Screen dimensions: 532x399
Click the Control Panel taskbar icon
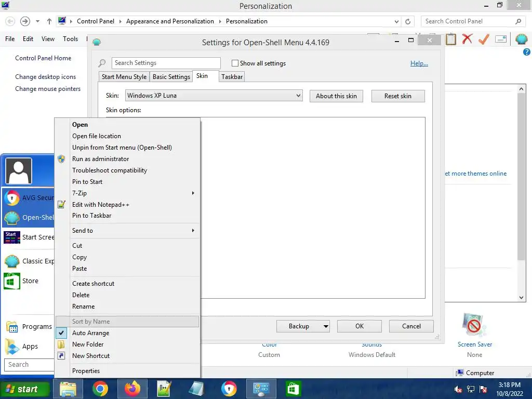(261, 389)
